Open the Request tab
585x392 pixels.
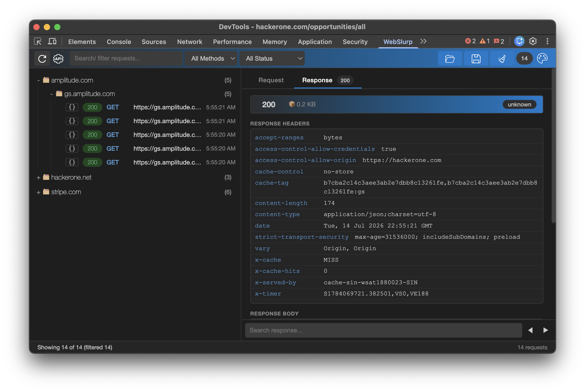pyautogui.click(x=271, y=80)
